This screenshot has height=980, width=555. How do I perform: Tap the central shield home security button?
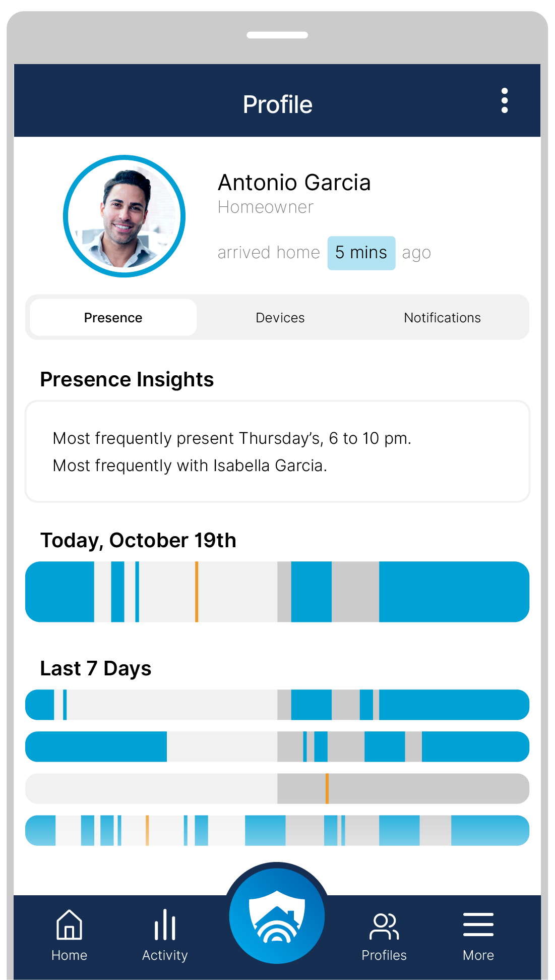277,915
